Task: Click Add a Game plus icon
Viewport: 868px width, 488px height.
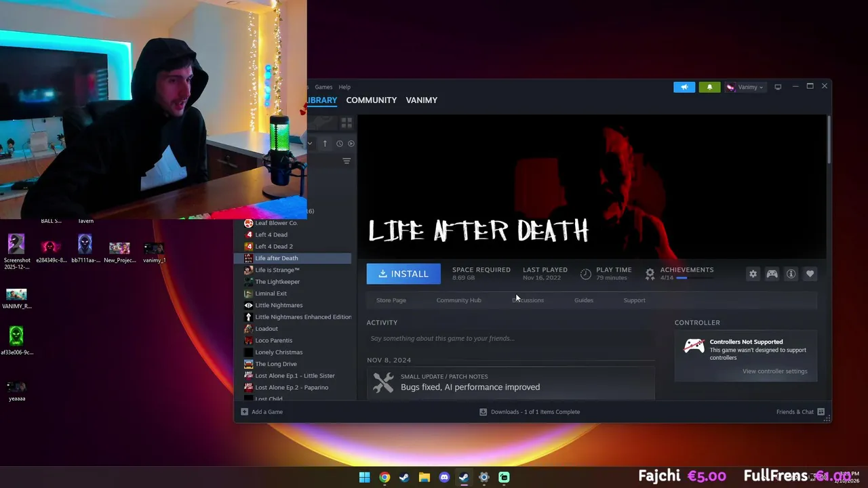Action: point(245,411)
